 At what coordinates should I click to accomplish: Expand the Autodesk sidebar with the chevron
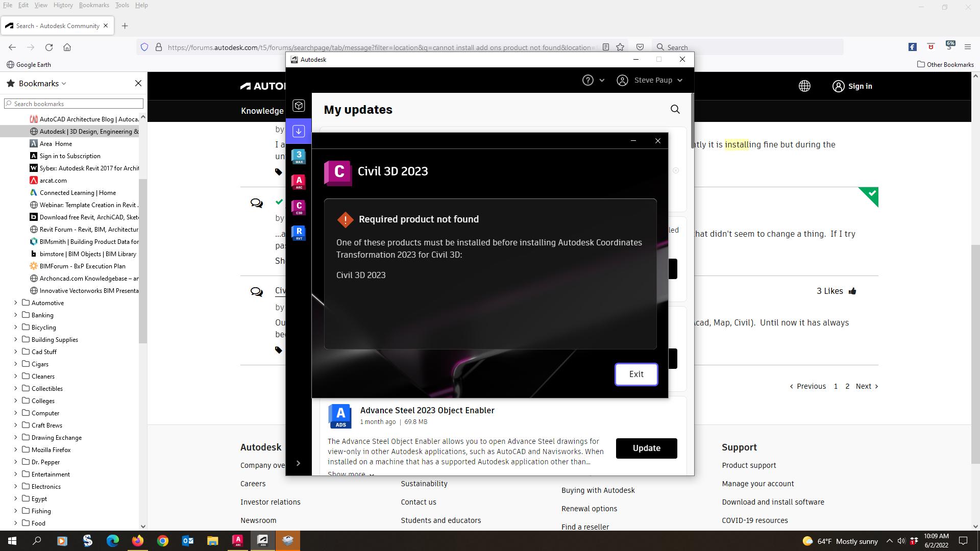[299, 463]
